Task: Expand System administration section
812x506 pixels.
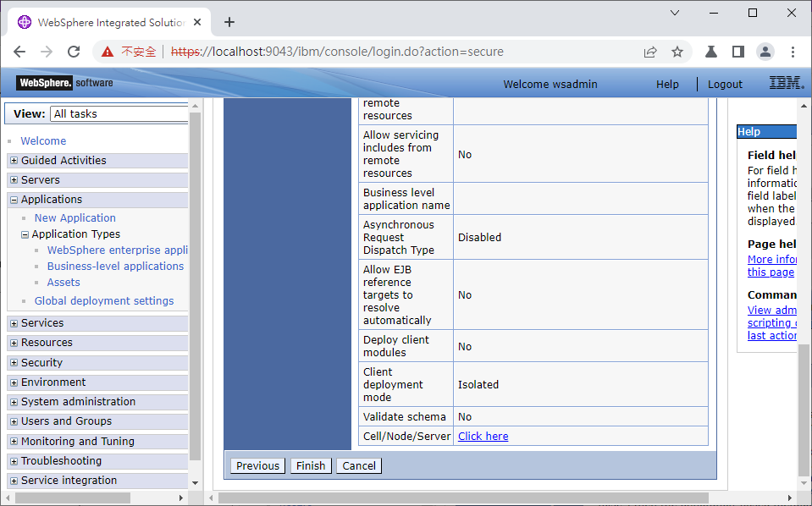Action: click(14, 403)
